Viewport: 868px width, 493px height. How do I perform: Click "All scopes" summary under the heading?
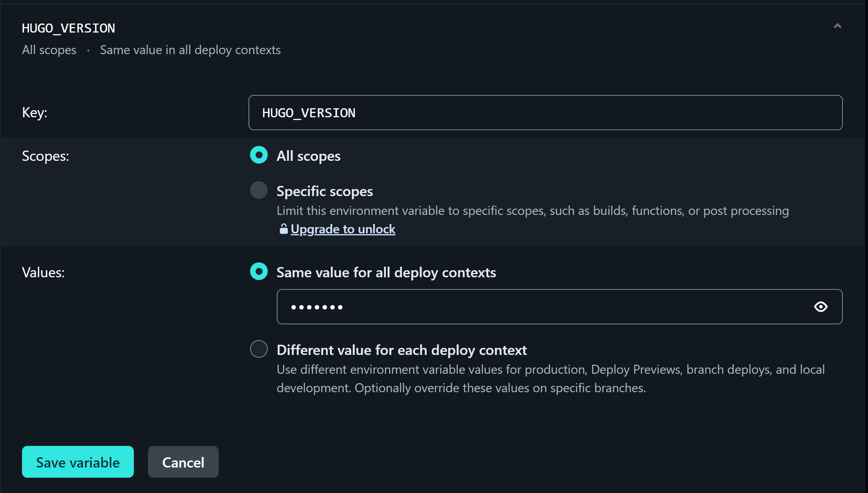click(x=49, y=50)
